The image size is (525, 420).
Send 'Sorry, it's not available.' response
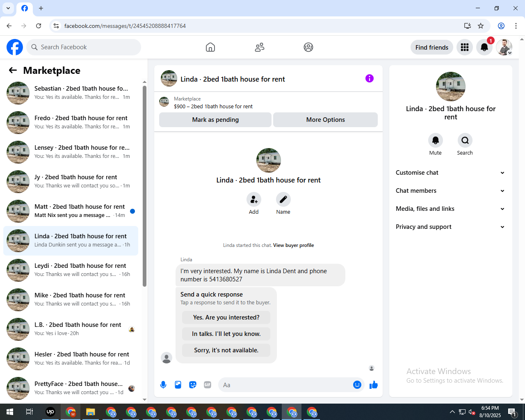tap(226, 350)
